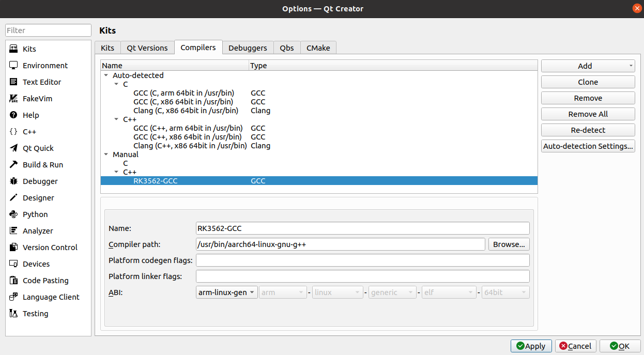Clone the selected compiler
The image size is (644, 355).
[588, 82]
